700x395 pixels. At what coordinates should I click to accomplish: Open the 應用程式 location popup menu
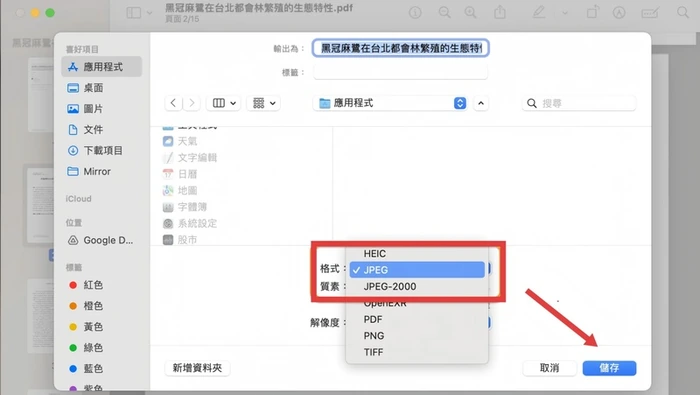tap(391, 103)
